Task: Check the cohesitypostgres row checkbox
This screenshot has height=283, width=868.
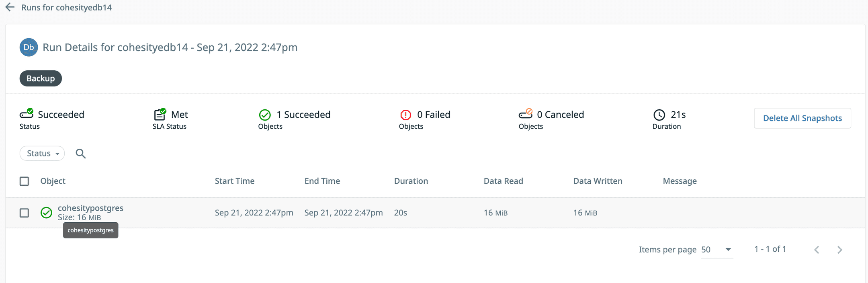Action: [25, 213]
